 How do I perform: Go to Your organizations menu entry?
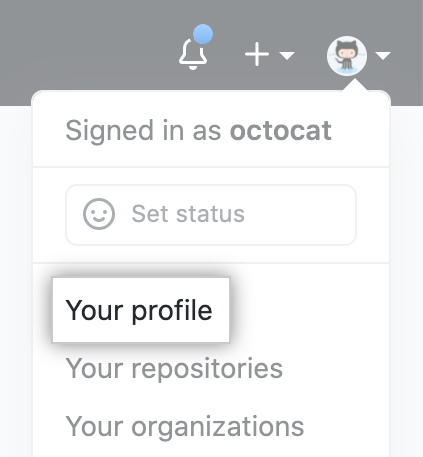tap(185, 427)
